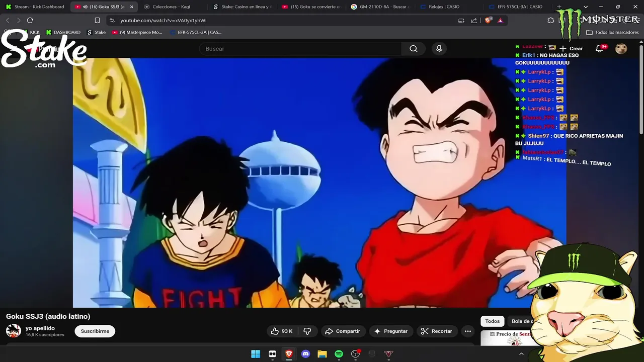Image resolution: width=644 pixels, height=362 pixels.
Task: Open the Stake bookmark in bookmarks bar
Action: pyautogui.click(x=96, y=32)
